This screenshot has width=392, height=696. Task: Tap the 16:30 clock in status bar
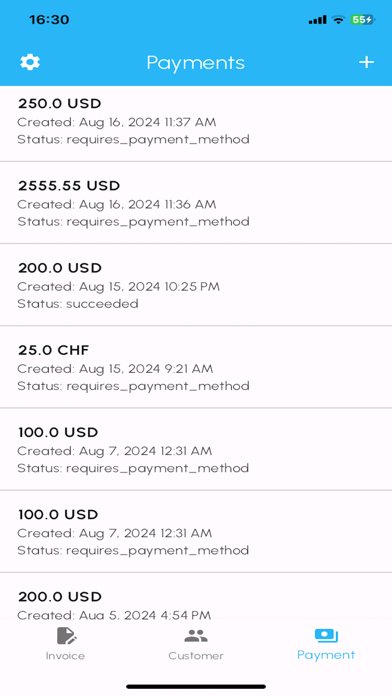49,20
